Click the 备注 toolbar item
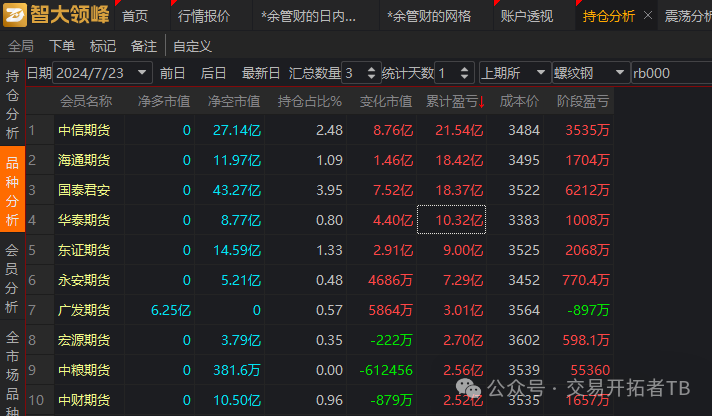This screenshot has height=416, width=712. (143, 46)
